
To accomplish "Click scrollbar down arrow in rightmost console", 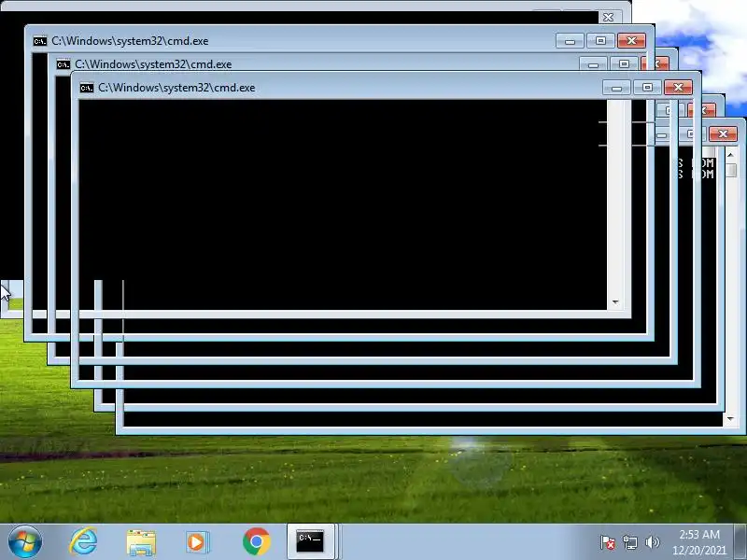I will (x=731, y=418).
